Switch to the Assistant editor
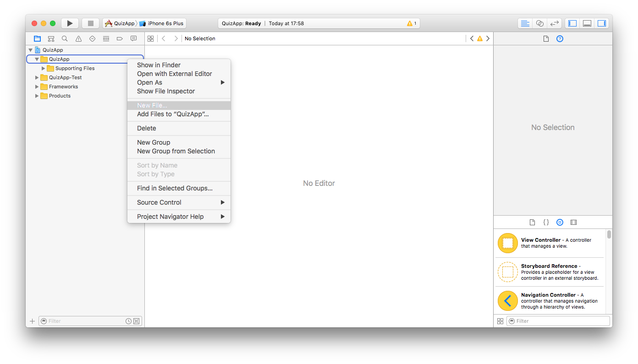 (540, 23)
